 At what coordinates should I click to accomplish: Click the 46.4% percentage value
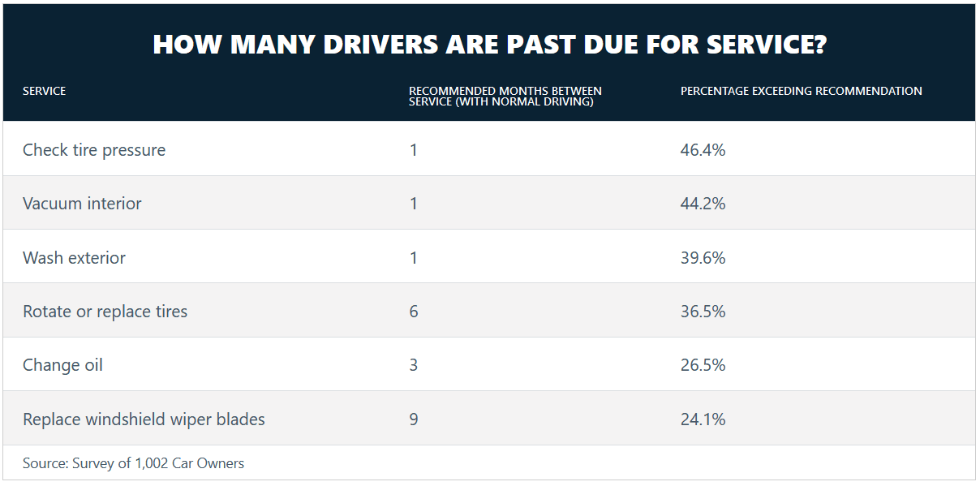[703, 150]
